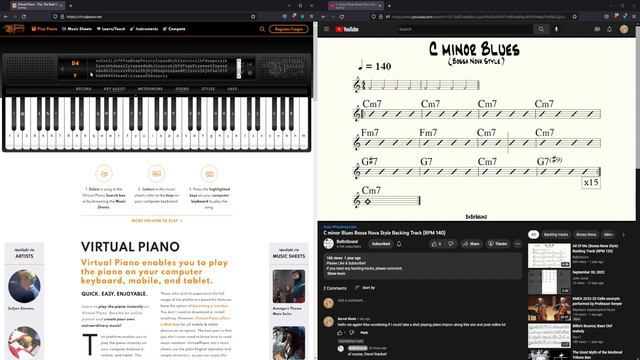Click Add a comment field
The width and height of the screenshot is (640, 360).
[x=429, y=300]
